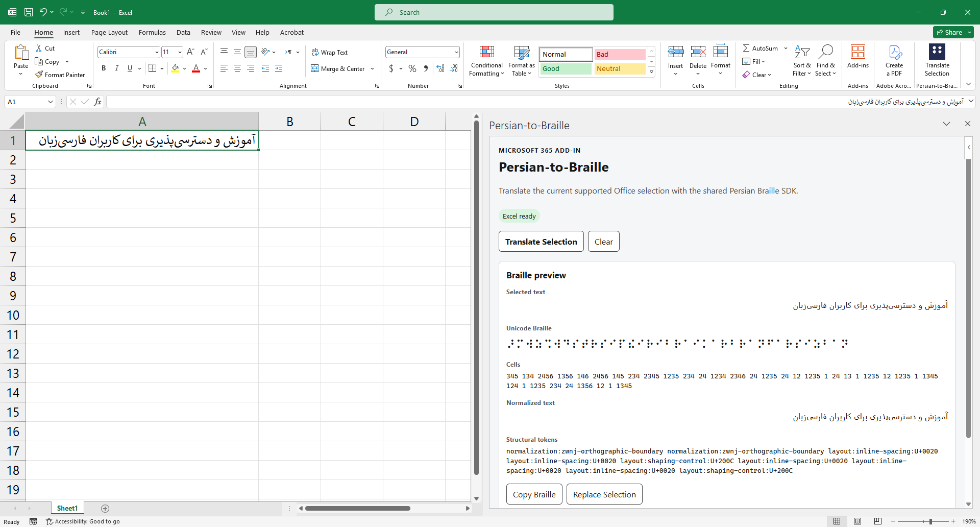Expand the Name Box dropdown
This screenshot has width=980, height=527.
[50, 102]
